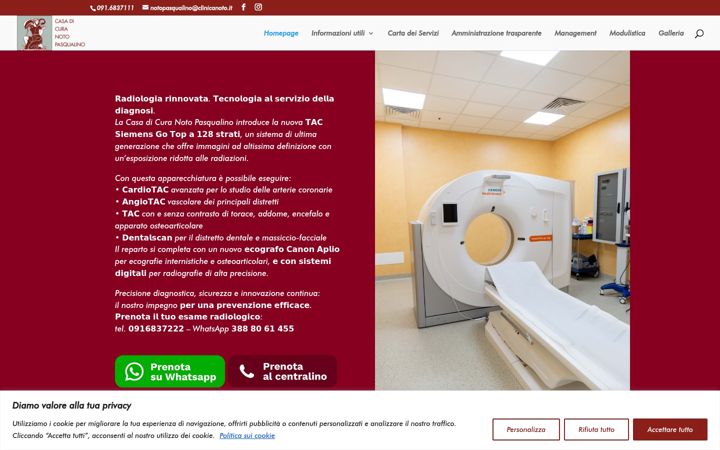Click the Personalizza cookie button
Image resolution: width=720 pixels, height=450 pixels.
526,429
